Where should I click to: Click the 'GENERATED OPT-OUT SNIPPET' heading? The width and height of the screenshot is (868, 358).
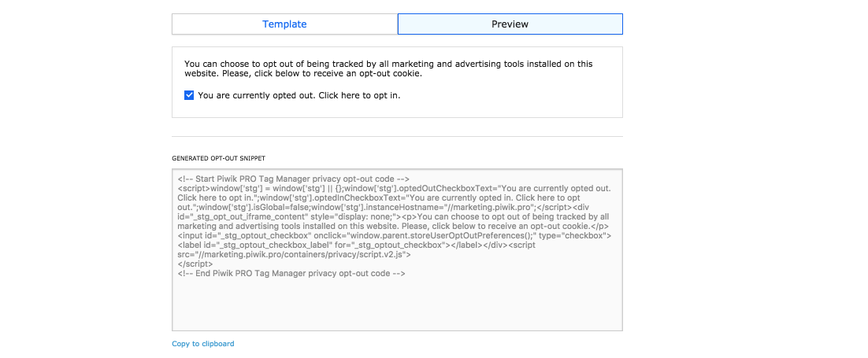pos(219,158)
